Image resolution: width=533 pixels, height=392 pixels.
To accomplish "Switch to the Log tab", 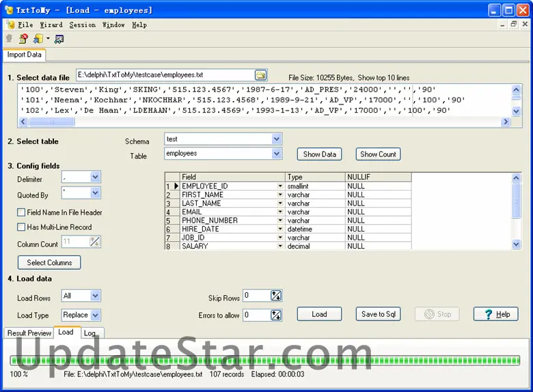I will coord(90,333).
